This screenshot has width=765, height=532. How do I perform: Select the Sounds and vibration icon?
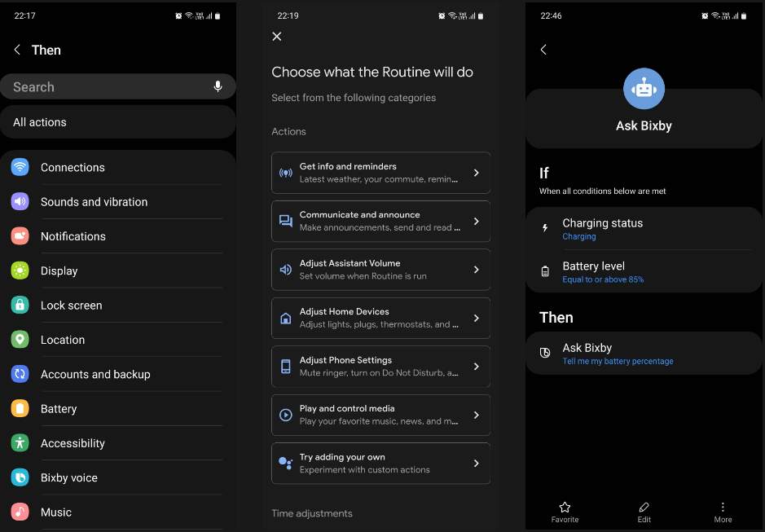pos(22,201)
